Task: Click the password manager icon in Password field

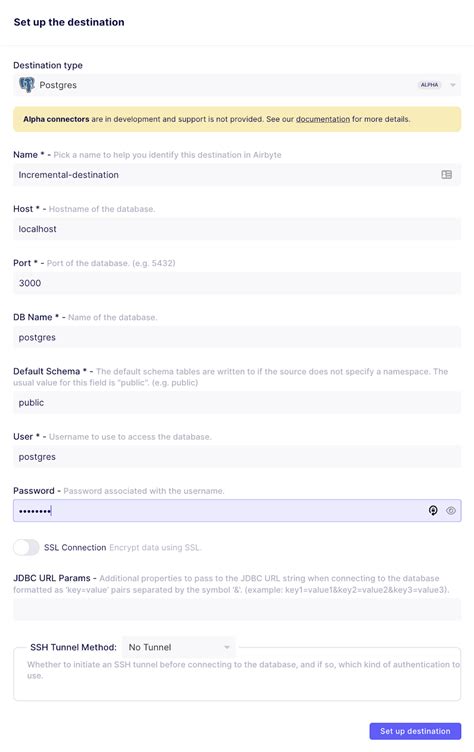Action: (433, 511)
